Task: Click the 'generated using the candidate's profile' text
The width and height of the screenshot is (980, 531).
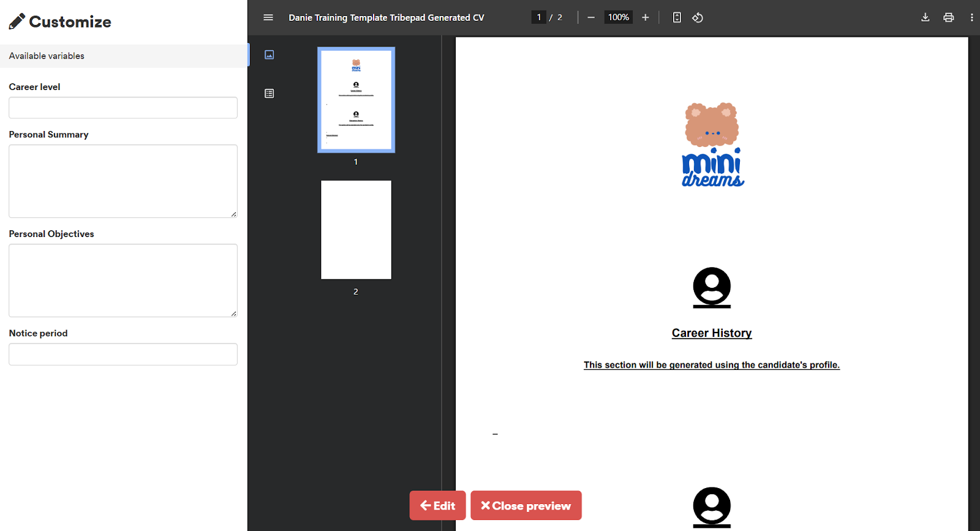Action: point(754,365)
